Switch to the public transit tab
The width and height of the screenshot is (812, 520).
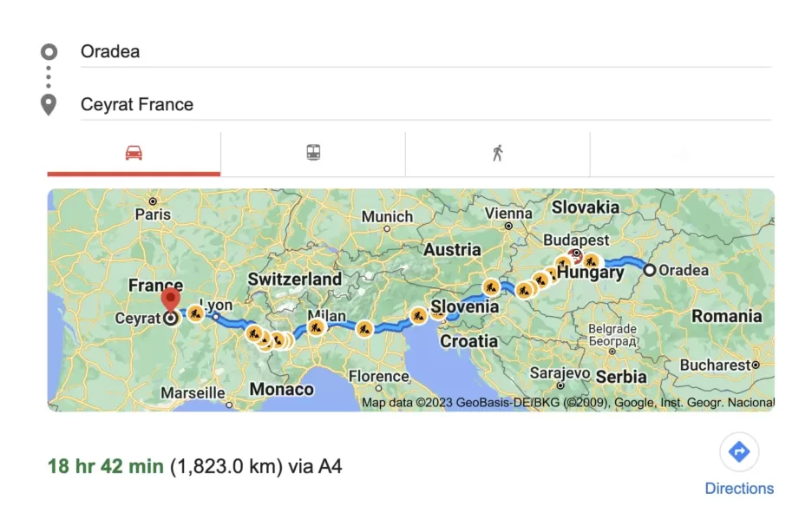313,154
